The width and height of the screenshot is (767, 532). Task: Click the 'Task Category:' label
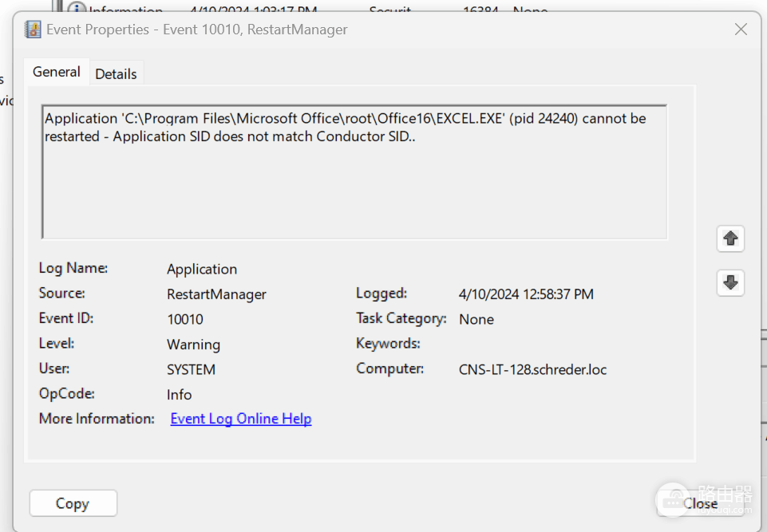[x=401, y=318]
